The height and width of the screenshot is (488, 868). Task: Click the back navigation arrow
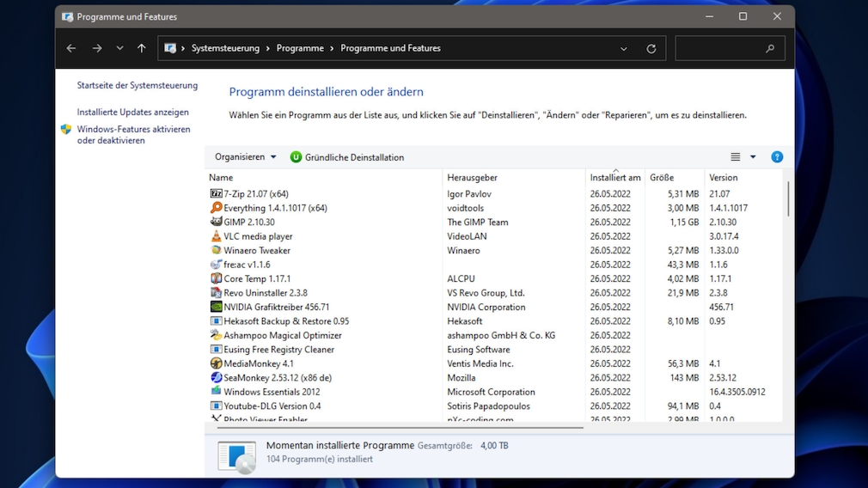pyautogui.click(x=71, y=49)
